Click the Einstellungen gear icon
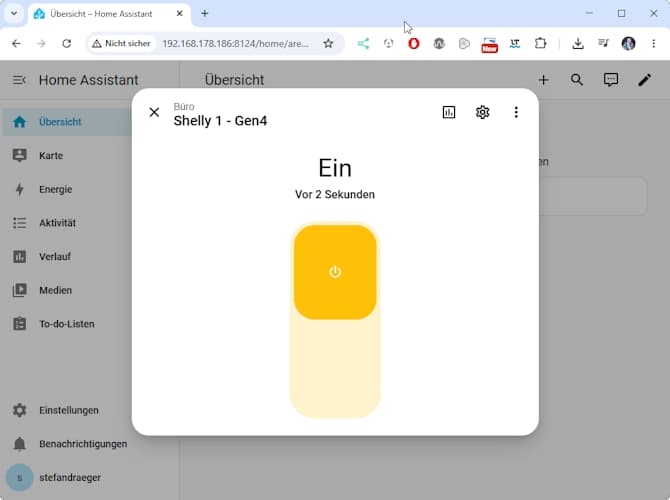The width and height of the screenshot is (670, 500). pos(19,410)
